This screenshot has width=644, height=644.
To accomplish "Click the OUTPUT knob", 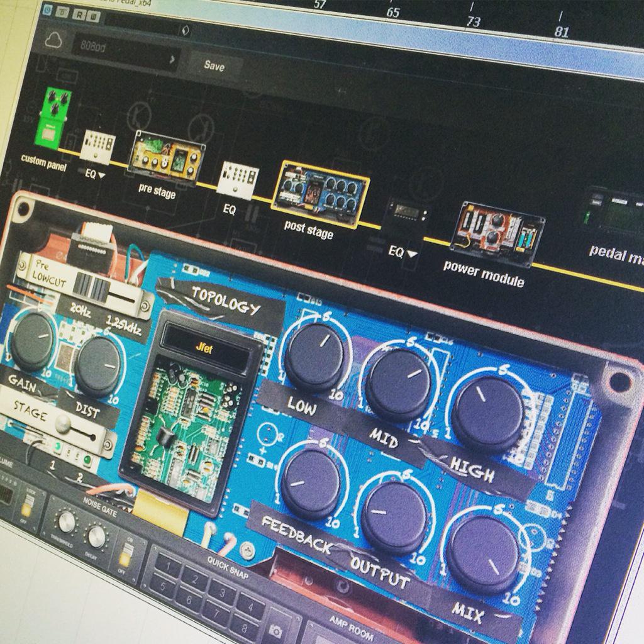I will 394,517.
